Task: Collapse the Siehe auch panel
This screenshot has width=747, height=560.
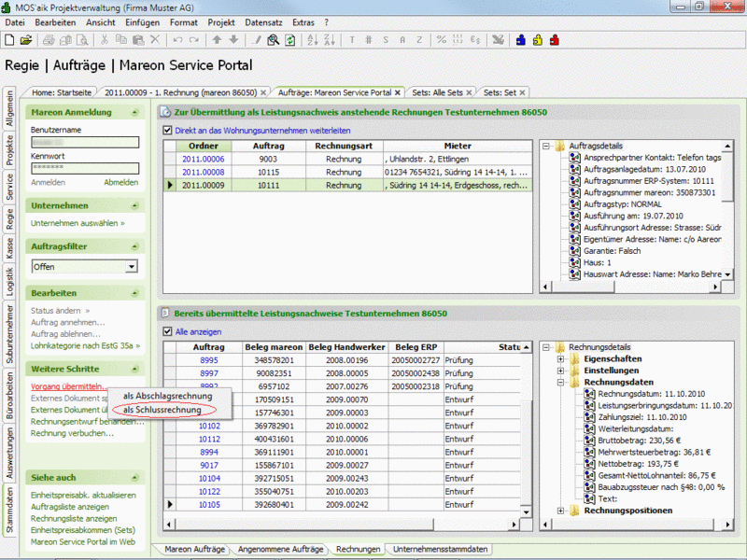Action: (134, 478)
